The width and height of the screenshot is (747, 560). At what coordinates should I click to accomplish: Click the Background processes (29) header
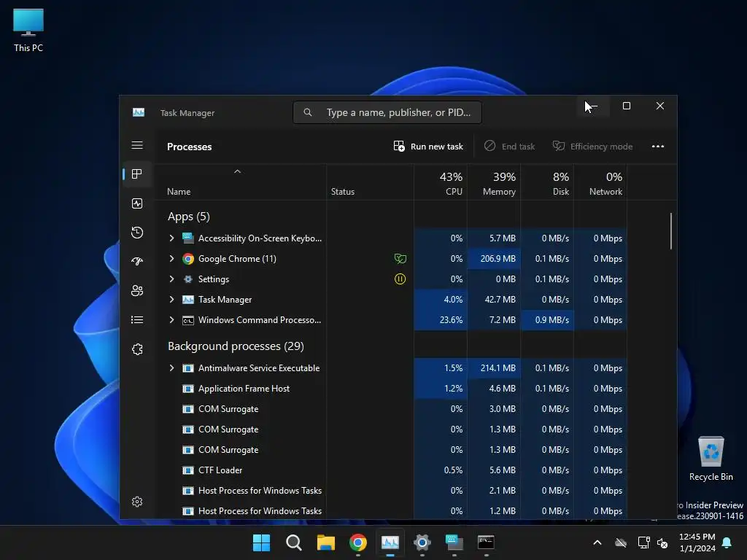coord(236,346)
